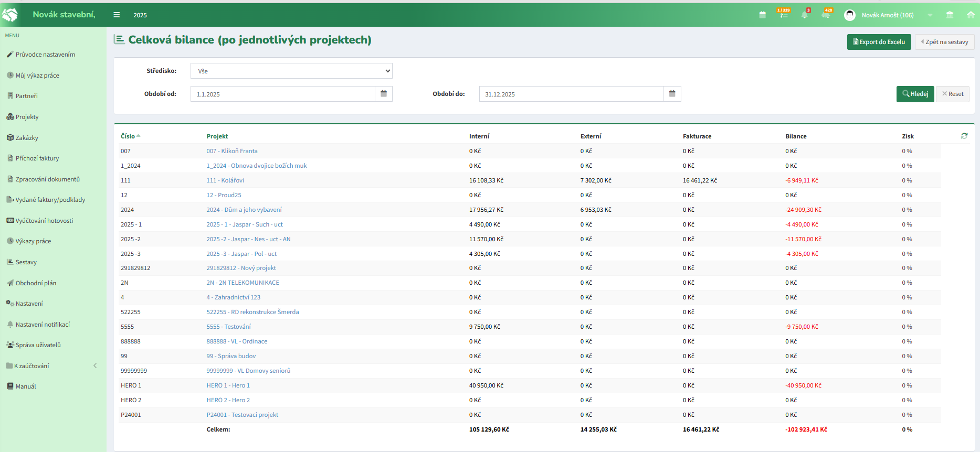Open link P24001 - Testovaci projekt
The width and height of the screenshot is (980, 452).
pyautogui.click(x=243, y=415)
